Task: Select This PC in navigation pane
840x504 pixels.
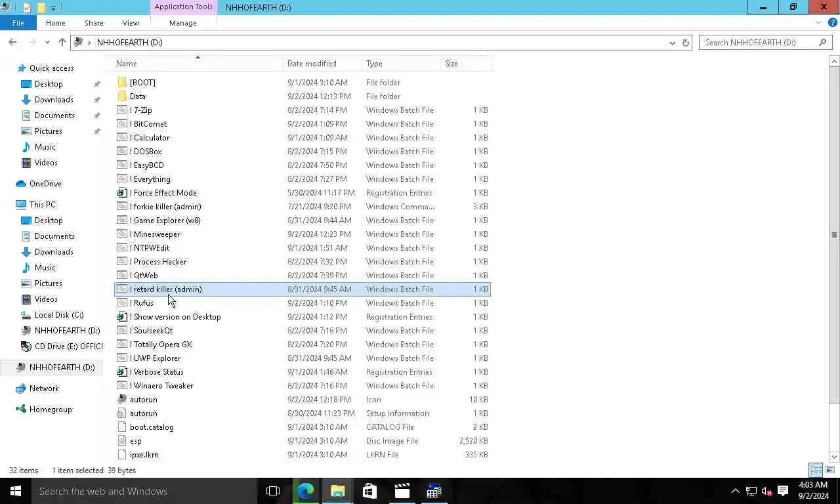Action: point(42,205)
